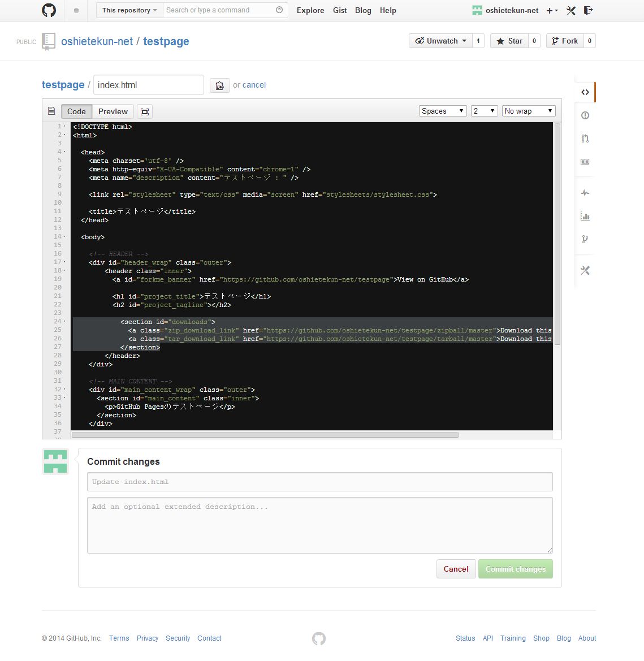The height and width of the screenshot is (661, 644).
Task: Open the No wrap mode dropdown
Action: [x=529, y=111]
